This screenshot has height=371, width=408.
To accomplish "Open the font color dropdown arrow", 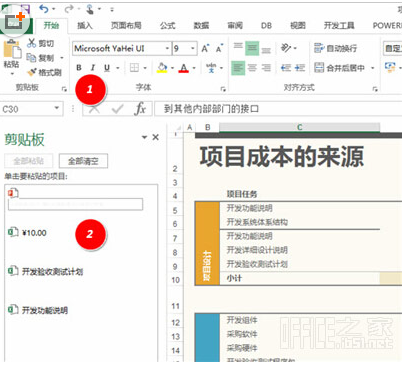I will (x=194, y=68).
